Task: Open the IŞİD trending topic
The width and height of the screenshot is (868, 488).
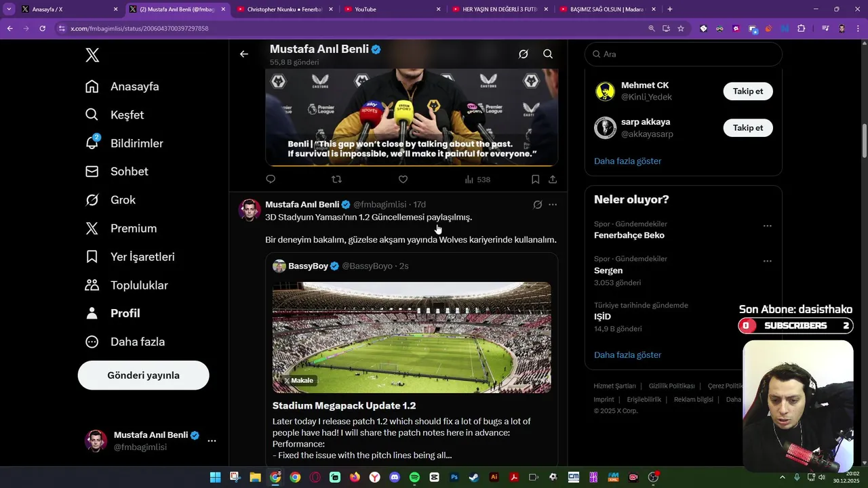Action: pos(602,317)
